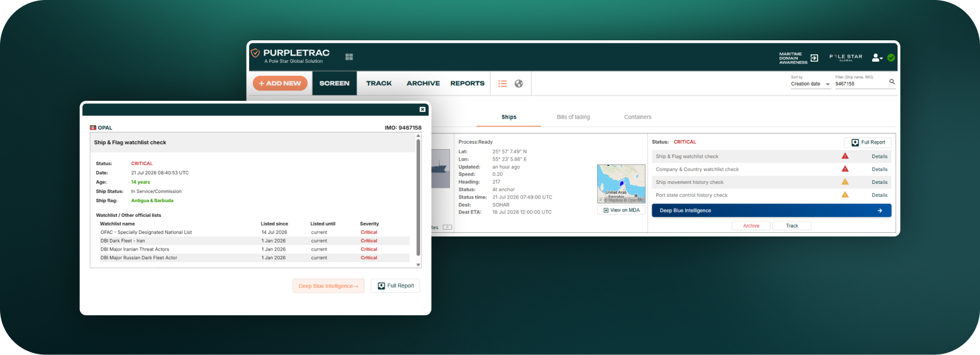Open the apps grid icon in header
This screenshot has width=980, height=355.
[349, 57]
